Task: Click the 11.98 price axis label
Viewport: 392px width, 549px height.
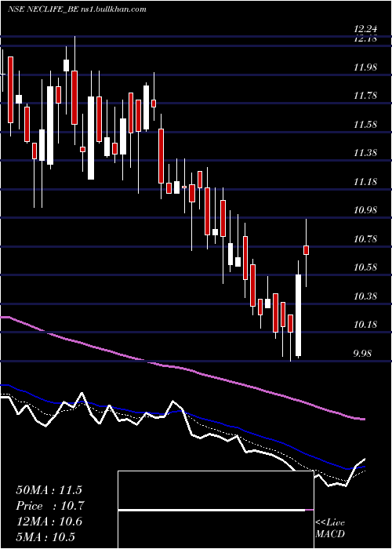Action: pyautogui.click(x=365, y=67)
